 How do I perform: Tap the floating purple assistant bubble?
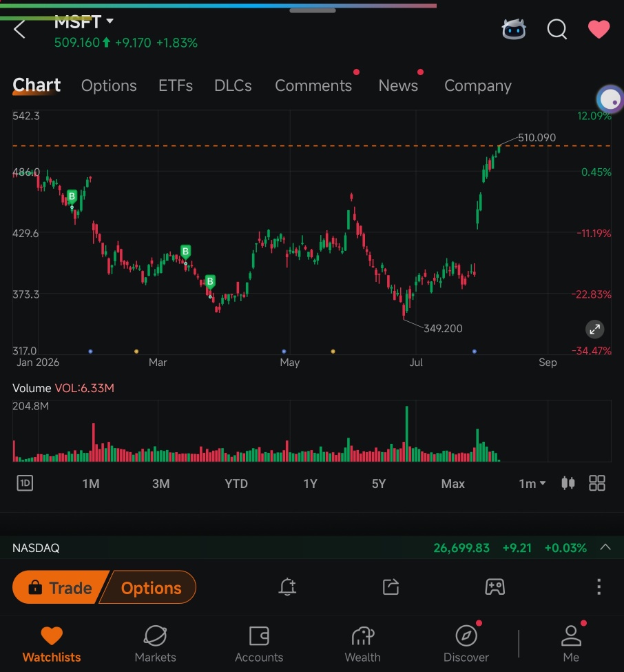611,99
